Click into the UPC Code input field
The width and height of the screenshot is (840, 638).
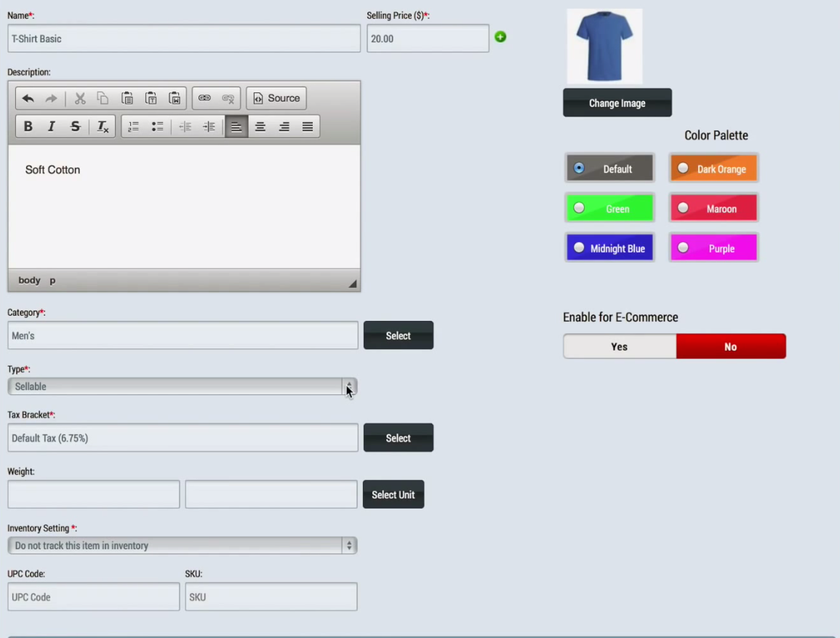pos(93,597)
